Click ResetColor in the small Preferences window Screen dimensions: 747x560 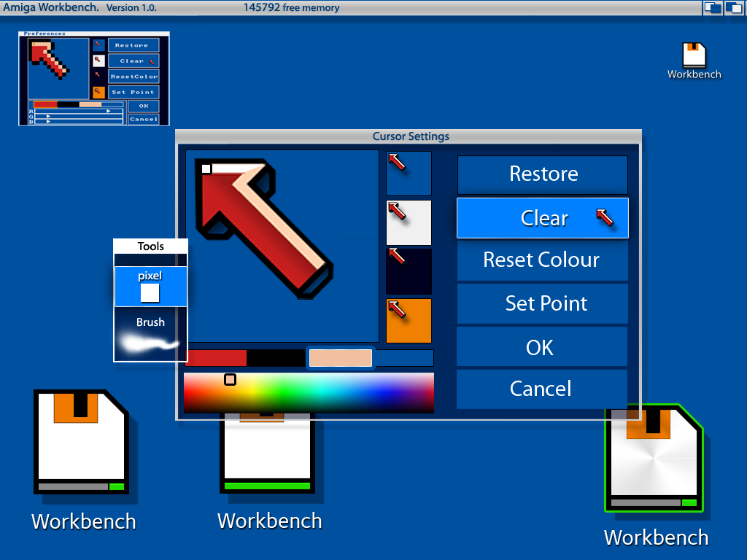(x=133, y=76)
